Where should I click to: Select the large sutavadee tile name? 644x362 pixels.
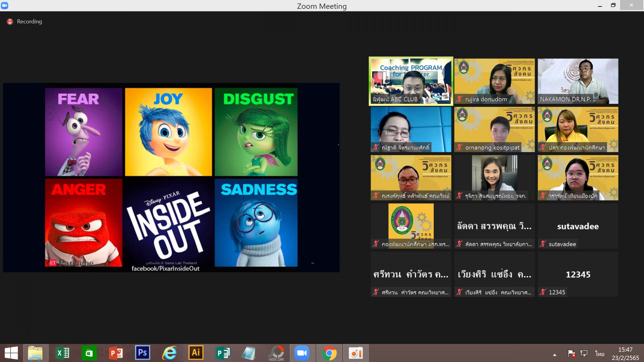[578, 226]
